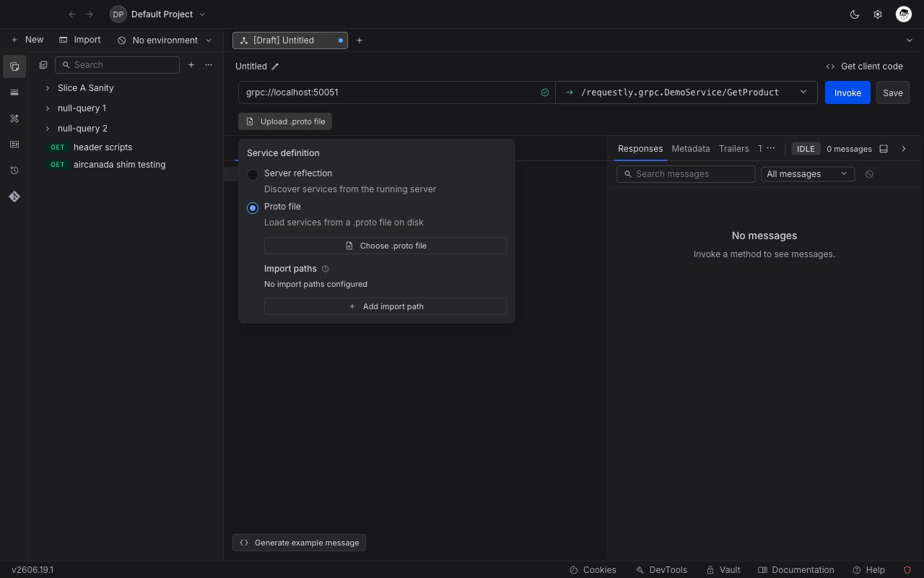Screen dimensions: 924x578
Task: Click the 0 messages counter
Action: [x=849, y=149]
